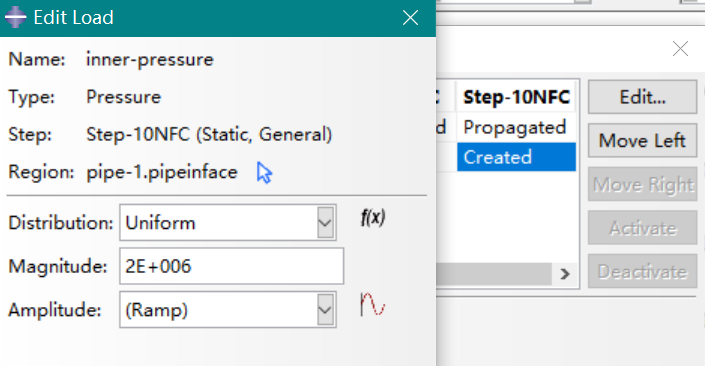Open the f(x) analytical field creator
705x366 pixels.
click(373, 218)
